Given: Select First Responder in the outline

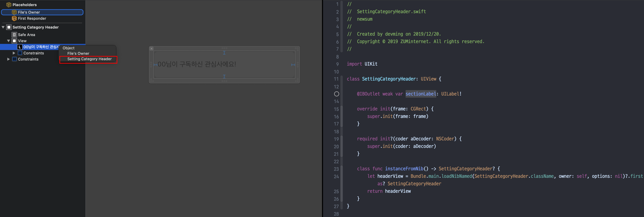Looking at the screenshot, I should [x=32, y=19].
